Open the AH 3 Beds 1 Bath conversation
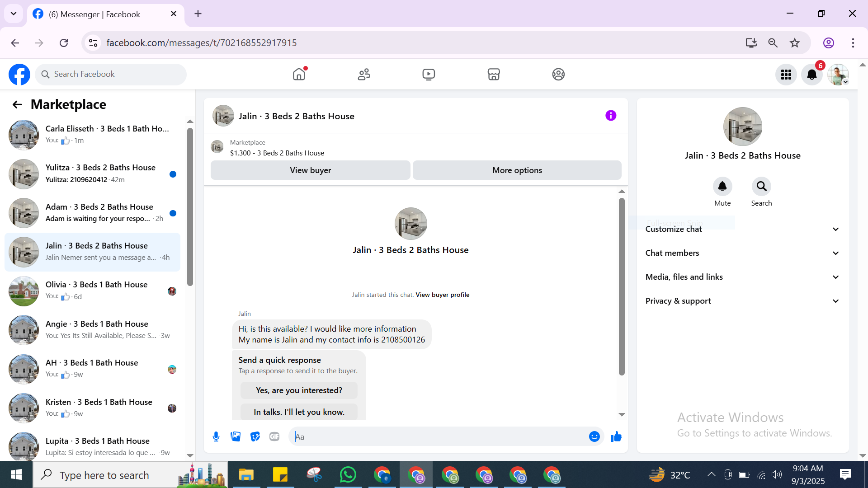Image resolution: width=868 pixels, height=488 pixels. [92, 369]
